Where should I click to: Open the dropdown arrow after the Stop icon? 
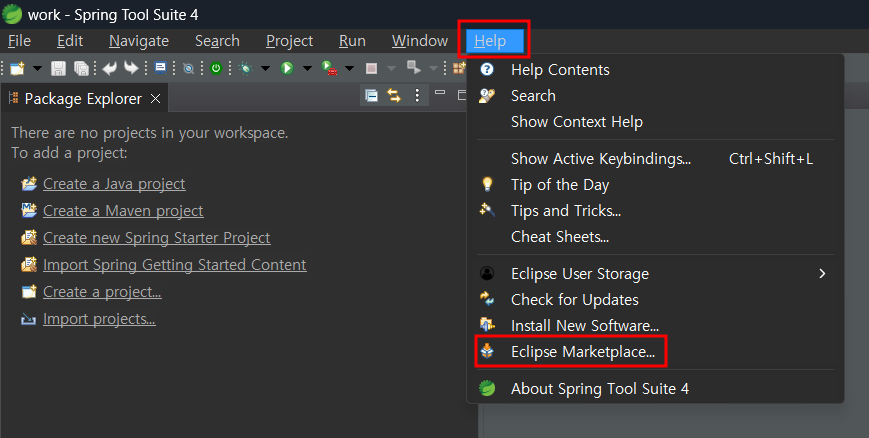391,69
